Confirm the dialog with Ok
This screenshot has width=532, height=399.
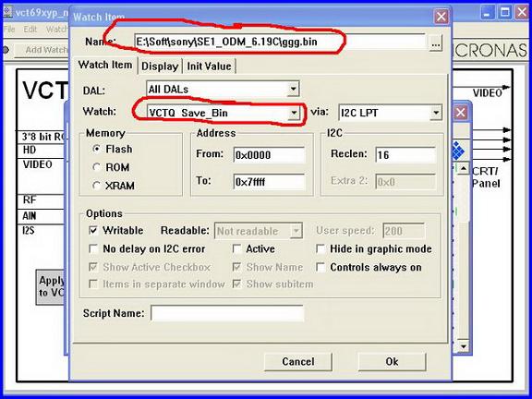[x=392, y=361]
